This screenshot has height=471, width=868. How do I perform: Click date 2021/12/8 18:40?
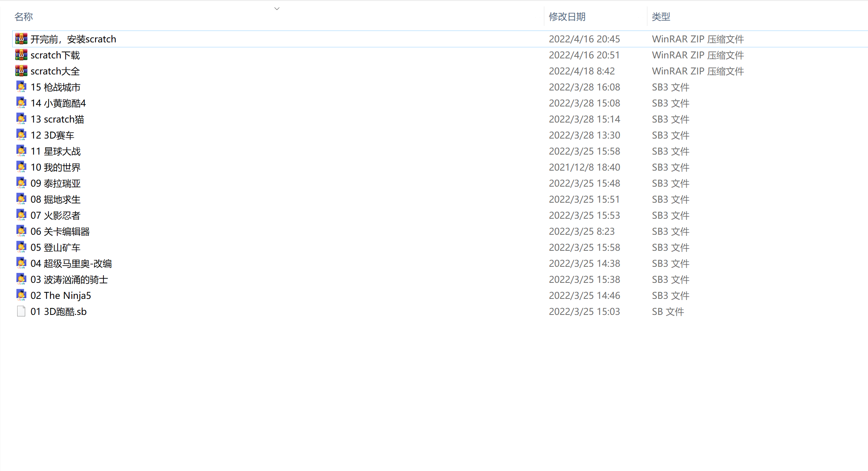tap(584, 167)
